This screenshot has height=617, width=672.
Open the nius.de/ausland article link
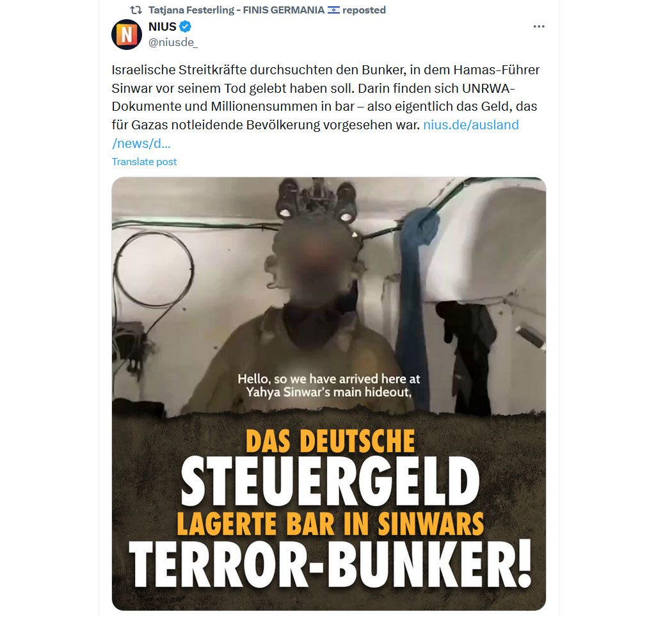(x=471, y=125)
